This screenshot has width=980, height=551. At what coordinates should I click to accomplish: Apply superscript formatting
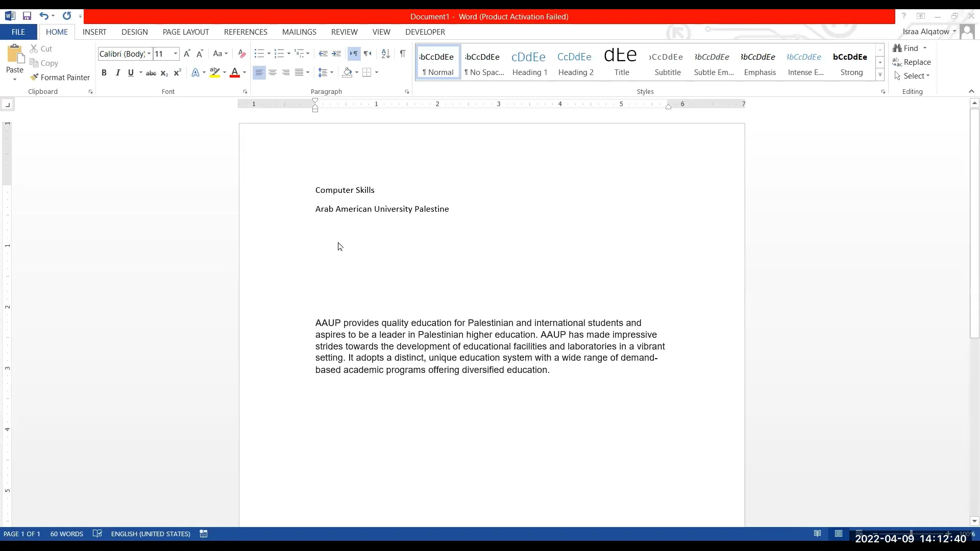(x=177, y=73)
